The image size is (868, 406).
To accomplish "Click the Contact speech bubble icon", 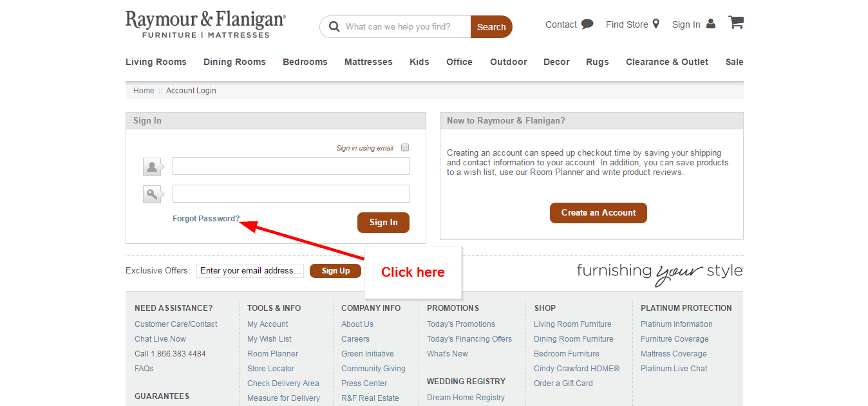I will coord(587,23).
